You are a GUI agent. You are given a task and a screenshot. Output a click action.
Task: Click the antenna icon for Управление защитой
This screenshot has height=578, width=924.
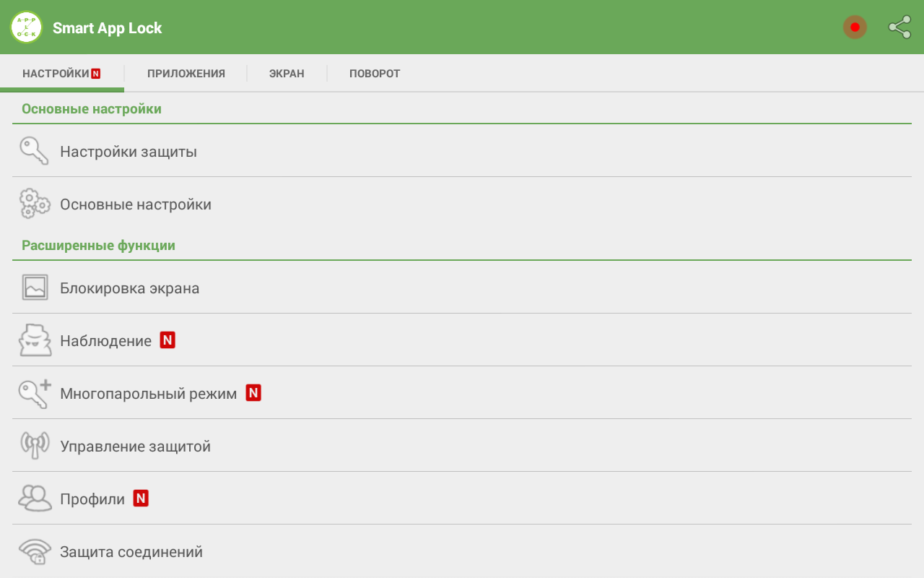tap(35, 446)
